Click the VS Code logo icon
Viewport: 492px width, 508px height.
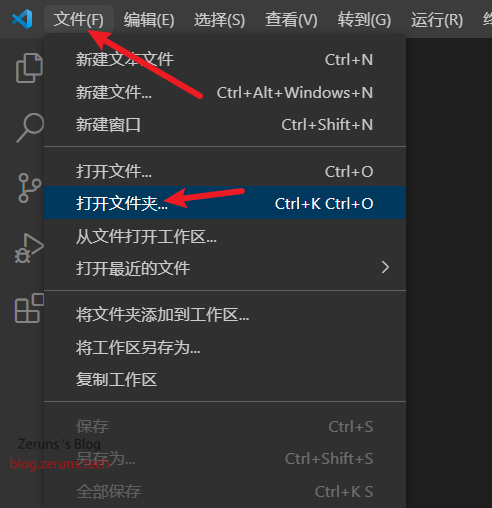(22, 19)
